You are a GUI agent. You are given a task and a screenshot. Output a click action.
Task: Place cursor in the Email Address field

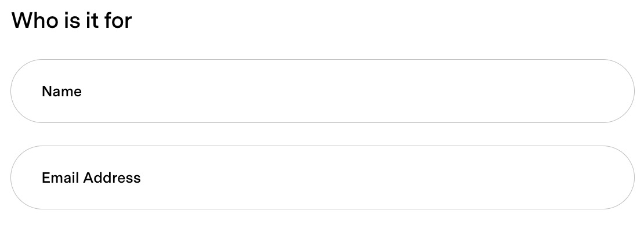tap(323, 177)
